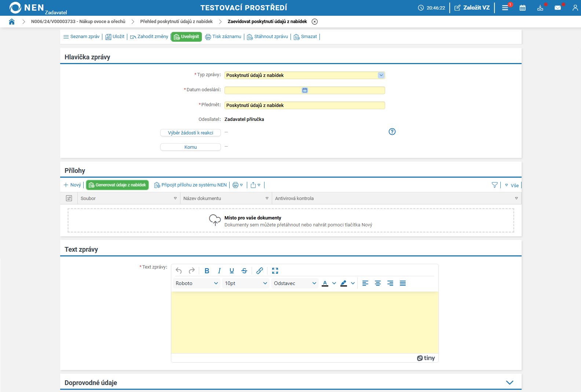Expand the Doprovodné údaje section
This screenshot has width=581, height=392.
[509, 382]
